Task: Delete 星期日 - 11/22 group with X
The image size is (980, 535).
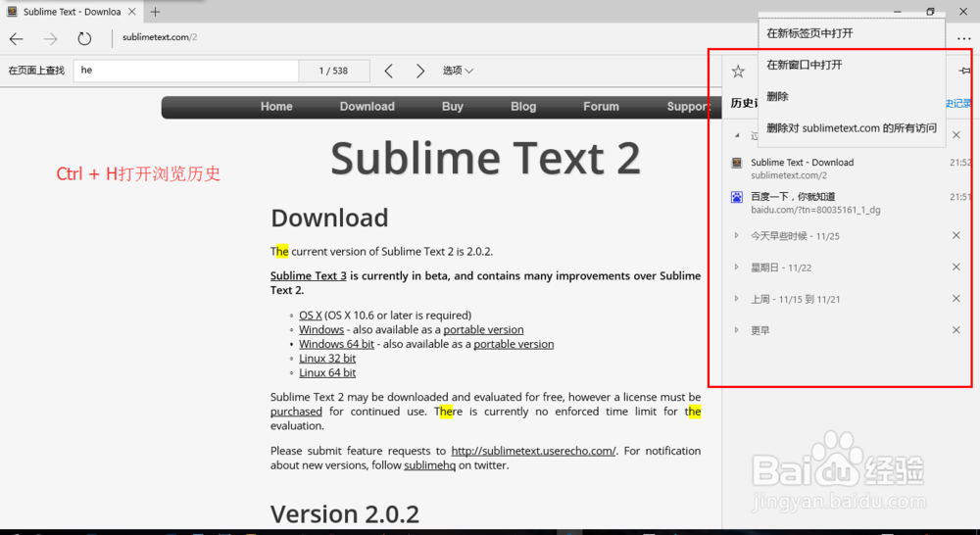Action: [956, 267]
